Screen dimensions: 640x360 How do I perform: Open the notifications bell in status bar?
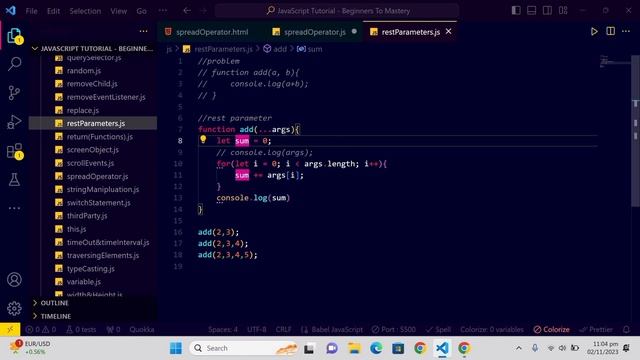coord(627,329)
